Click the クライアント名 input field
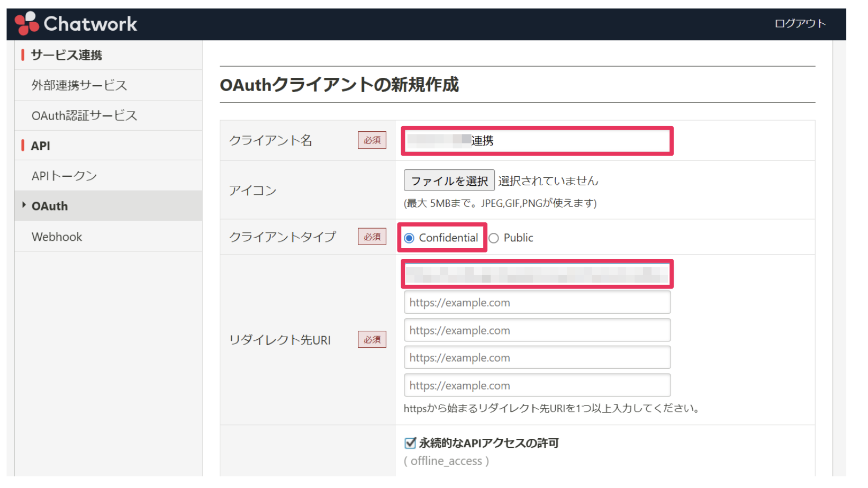This screenshot has width=868, height=488. coord(537,141)
